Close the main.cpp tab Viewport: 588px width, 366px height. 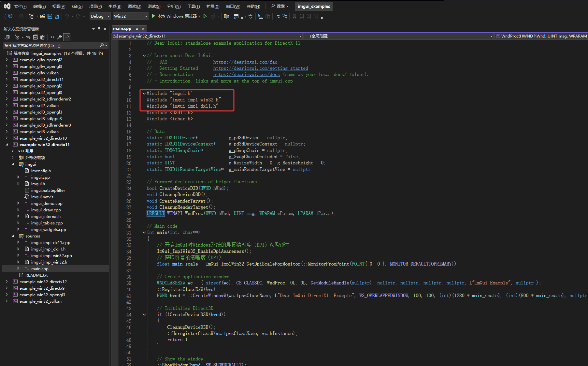coord(143,29)
